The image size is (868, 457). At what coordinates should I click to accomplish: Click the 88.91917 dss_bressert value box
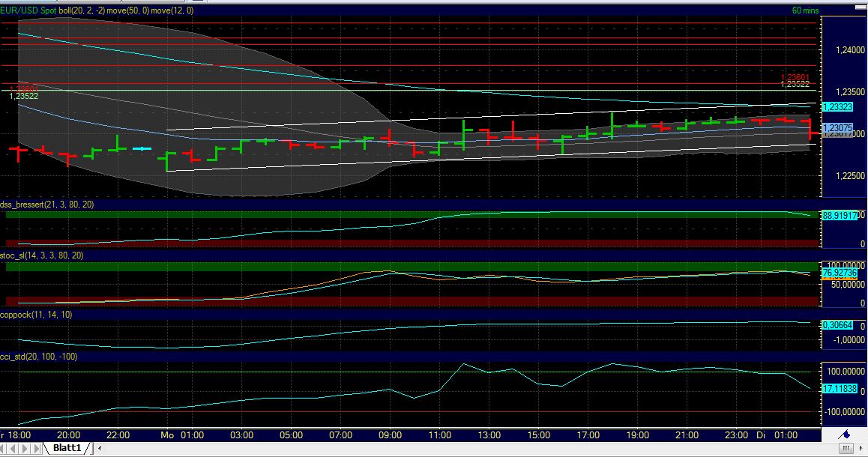coord(841,215)
